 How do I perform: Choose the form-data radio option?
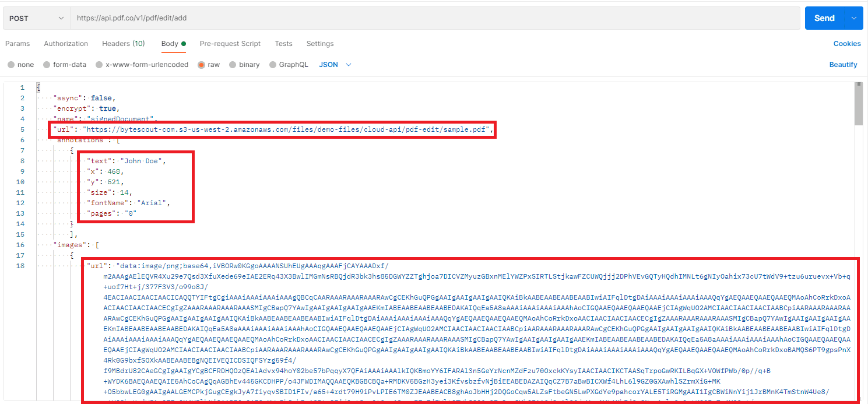coord(49,65)
